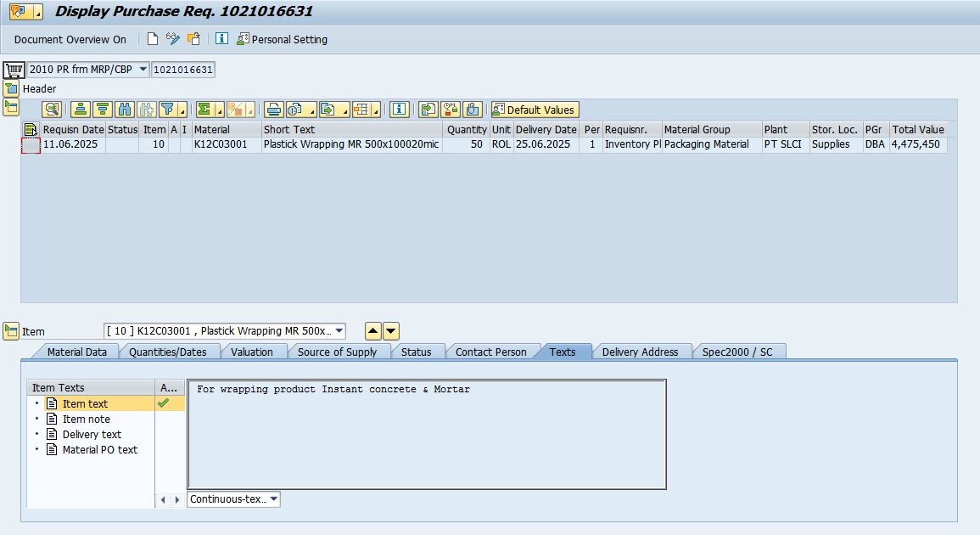The height and width of the screenshot is (535, 980).
Task: Open the Help information icon in the top toolbar
Action: [221, 39]
